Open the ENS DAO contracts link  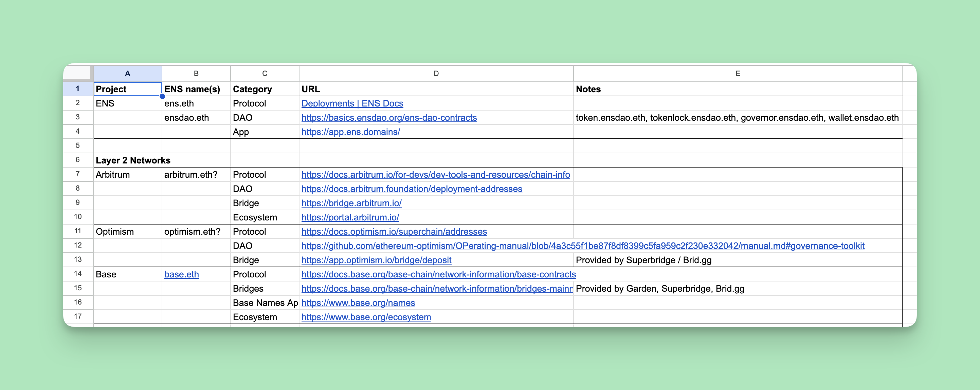389,117
